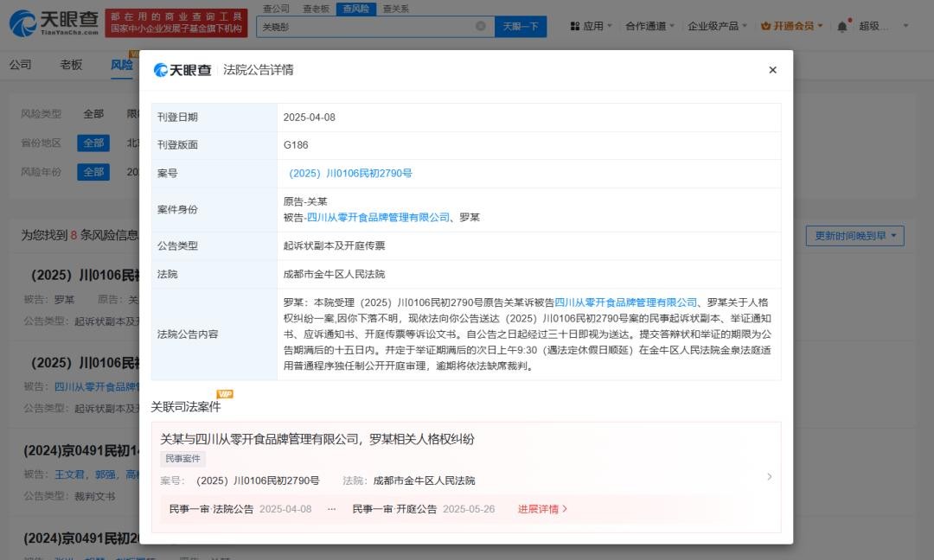The width and height of the screenshot is (934, 560).
Task: Open case number link (2025)川0106民初2790号
Action: point(349,174)
